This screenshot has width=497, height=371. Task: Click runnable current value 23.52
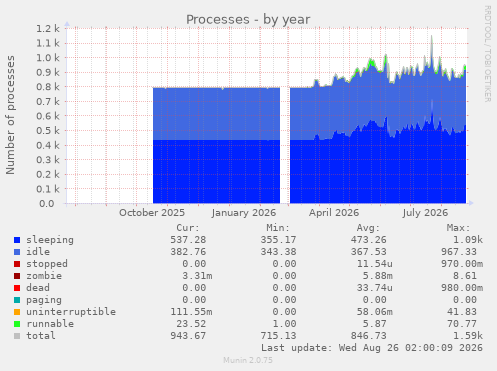coord(191,324)
